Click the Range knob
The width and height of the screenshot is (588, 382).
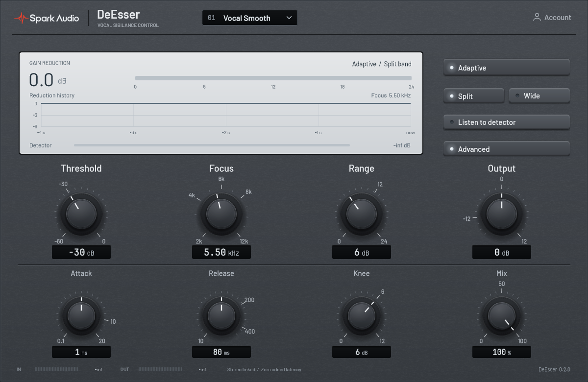pos(362,215)
